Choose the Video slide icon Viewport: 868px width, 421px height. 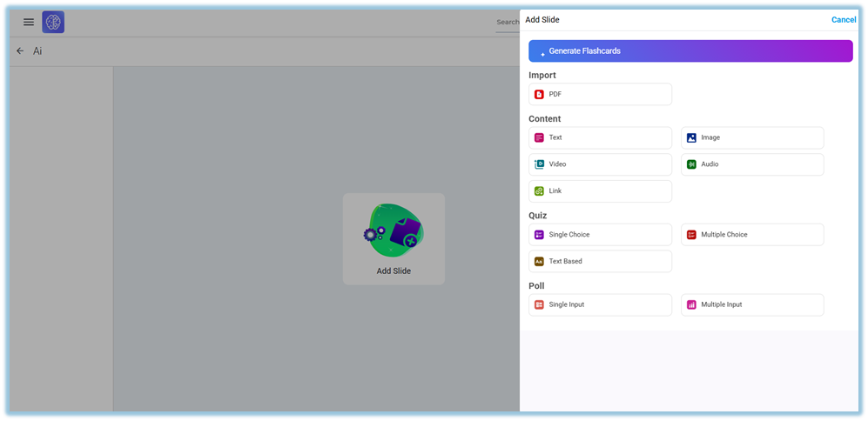coord(539,164)
